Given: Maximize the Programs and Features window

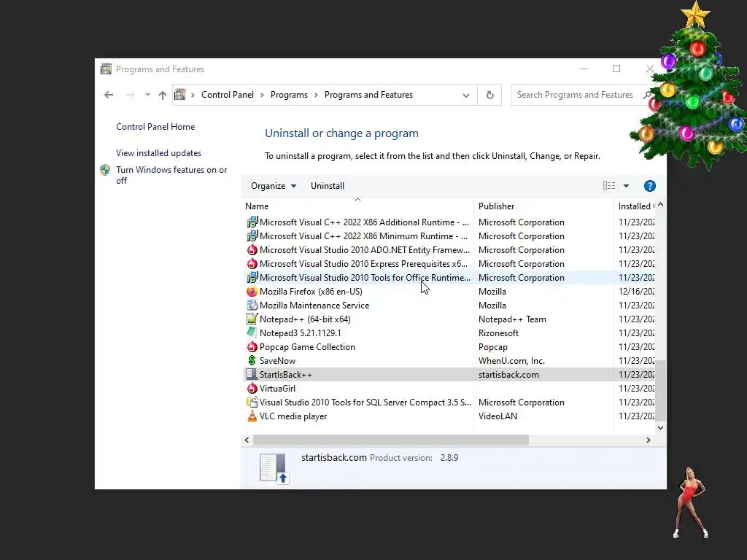Looking at the screenshot, I should (616, 69).
